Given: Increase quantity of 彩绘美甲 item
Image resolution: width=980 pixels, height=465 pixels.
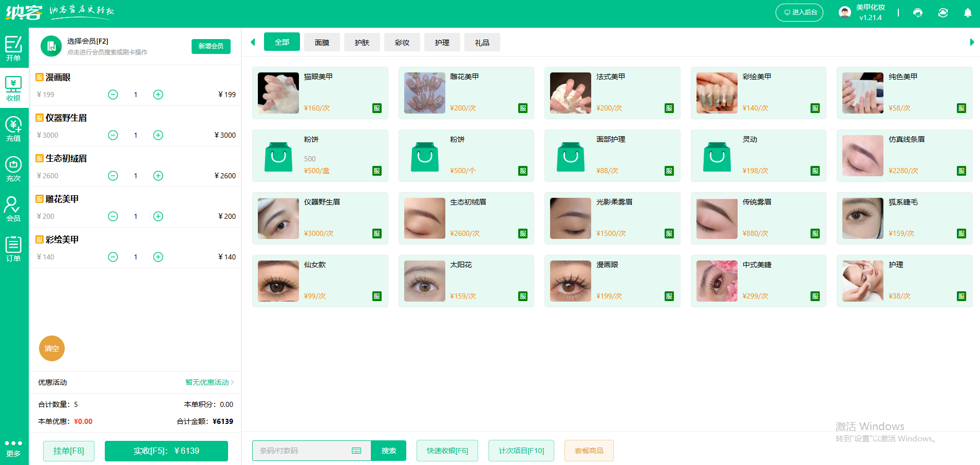Looking at the screenshot, I should pos(158,257).
